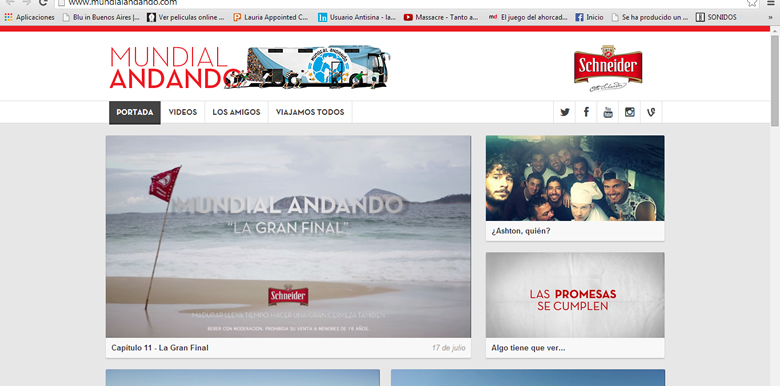The height and width of the screenshot is (386, 780).
Task: Open the Las Promesas Se Cumplen thumbnail
Action: coord(575,295)
